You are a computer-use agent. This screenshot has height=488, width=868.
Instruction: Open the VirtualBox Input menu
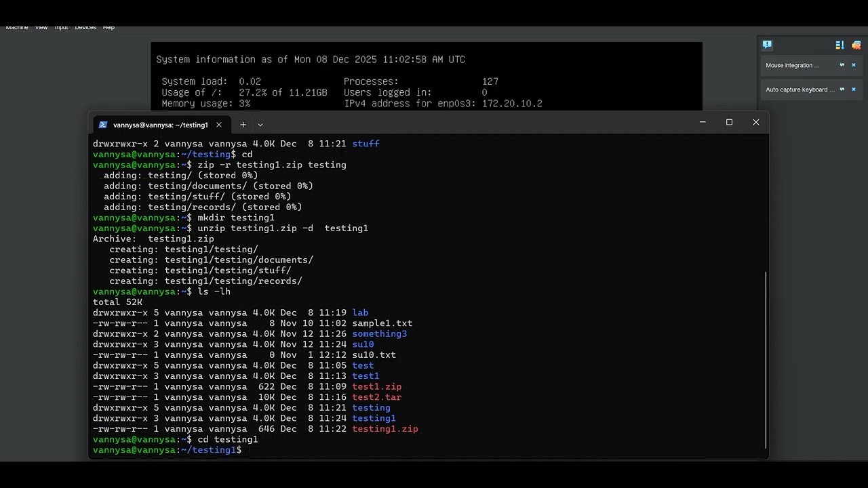click(x=61, y=27)
